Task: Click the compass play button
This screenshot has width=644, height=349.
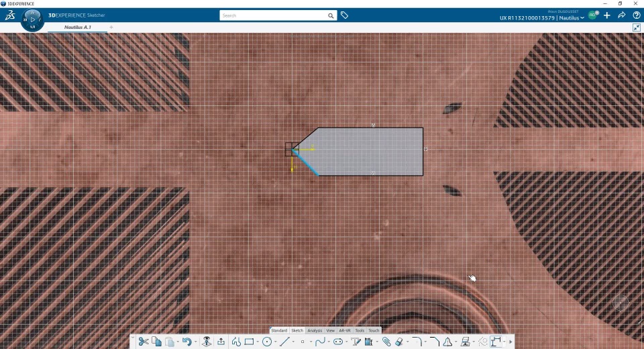Action: 33,19
